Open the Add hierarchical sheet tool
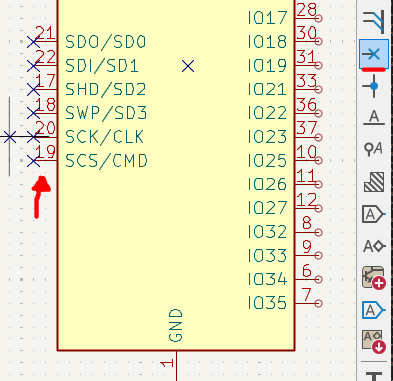This screenshot has height=381, width=393. click(374, 278)
